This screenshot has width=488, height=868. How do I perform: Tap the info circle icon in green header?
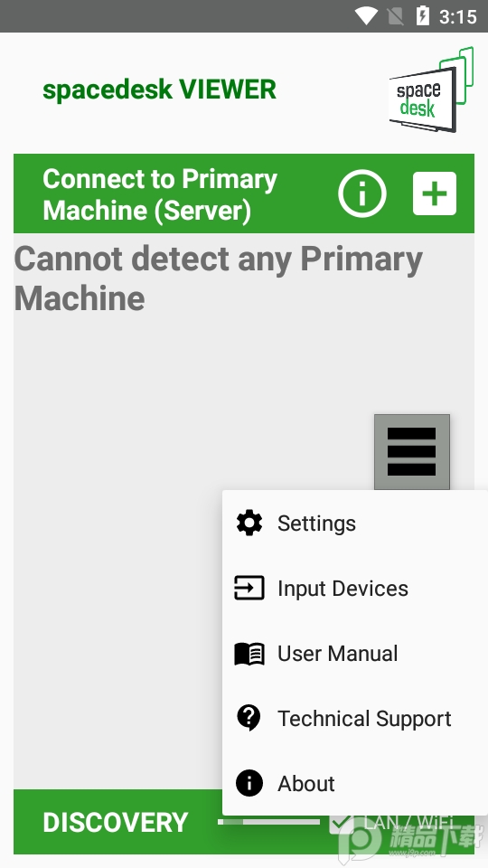(x=361, y=193)
